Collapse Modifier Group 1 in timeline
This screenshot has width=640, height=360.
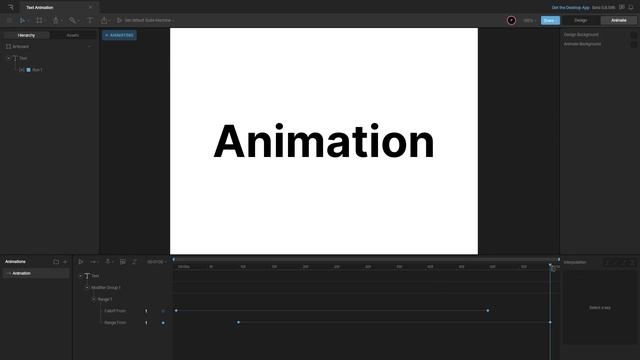pyautogui.click(x=87, y=288)
